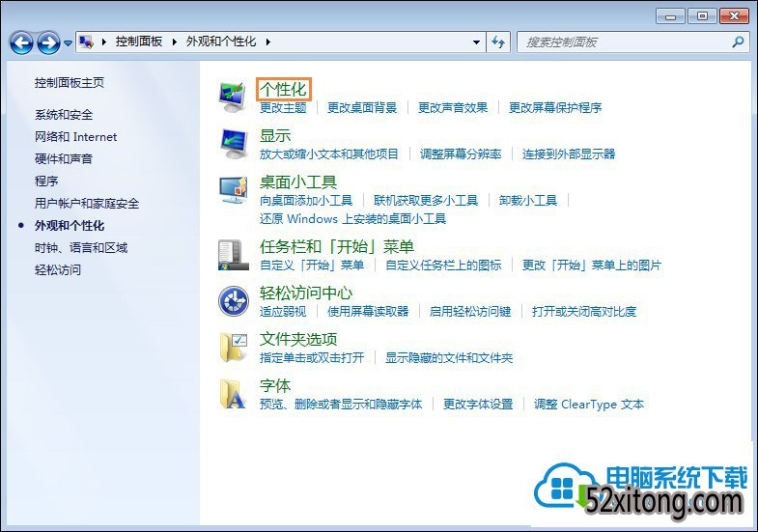The width and height of the screenshot is (758, 532).
Task: Click 卸载小工具 link
Action: (x=528, y=201)
